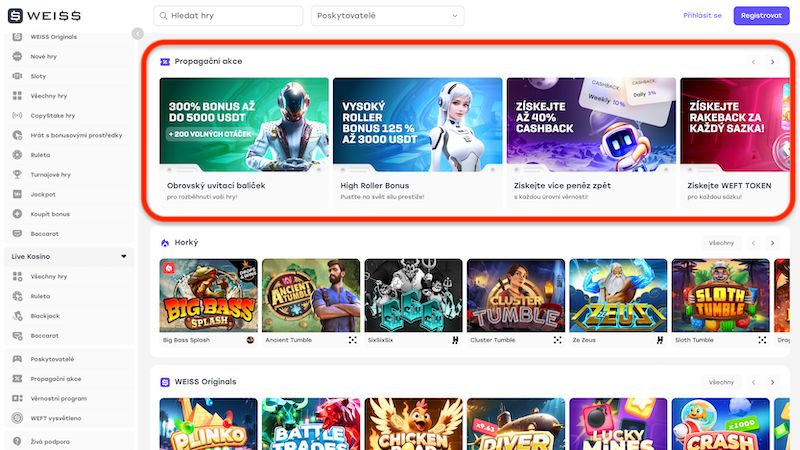Open the Ze Zeus game thumbnail
800x450 pixels.
618,295
